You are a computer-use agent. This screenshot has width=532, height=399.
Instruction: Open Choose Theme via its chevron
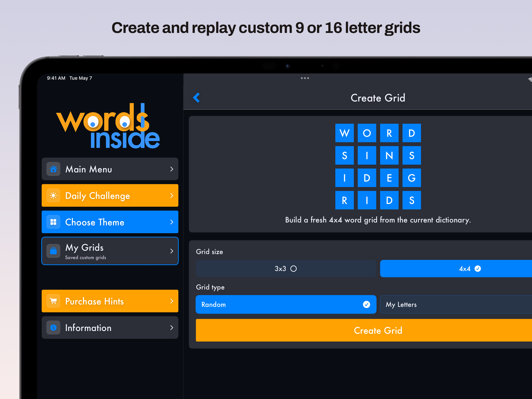[x=172, y=222]
